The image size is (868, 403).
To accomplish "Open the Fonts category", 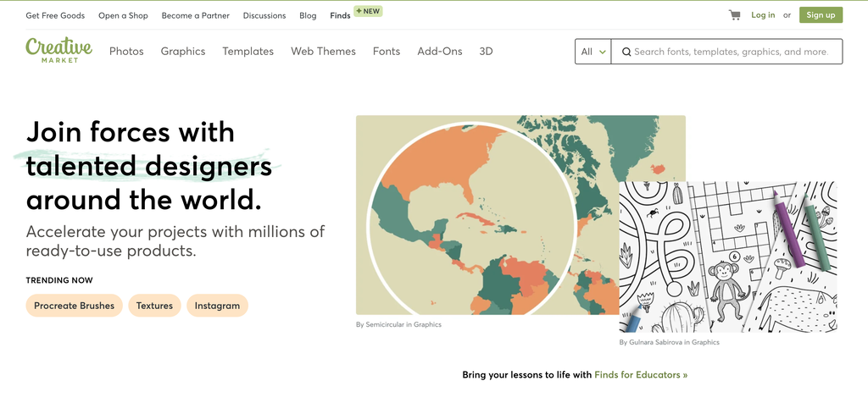I will 387,52.
